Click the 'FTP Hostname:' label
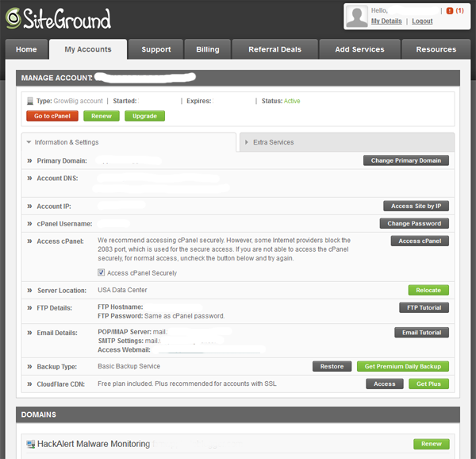This screenshot has width=476, height=459. point(121,307)
